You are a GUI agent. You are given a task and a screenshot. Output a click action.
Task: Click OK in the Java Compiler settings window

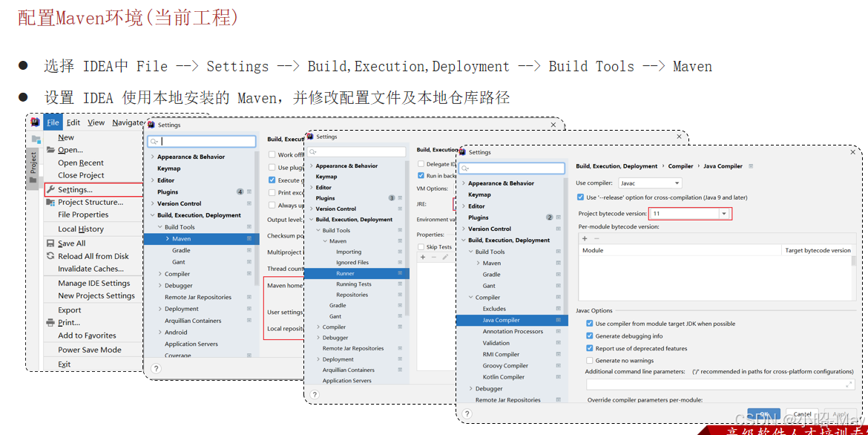tap(764, 414)
